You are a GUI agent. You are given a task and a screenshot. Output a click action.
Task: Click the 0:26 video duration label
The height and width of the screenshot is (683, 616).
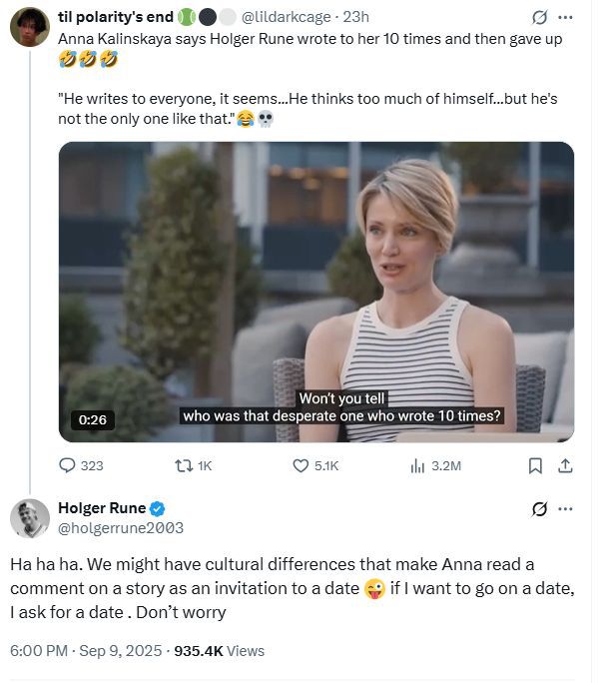(x=92, y=420)
